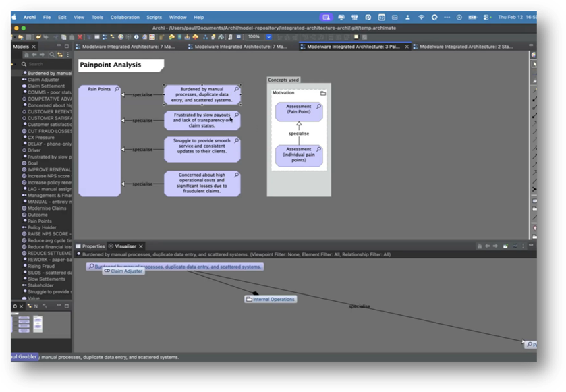Select 'Policy Holder' in the model tree
566x392 pixels.
[42, 227]
